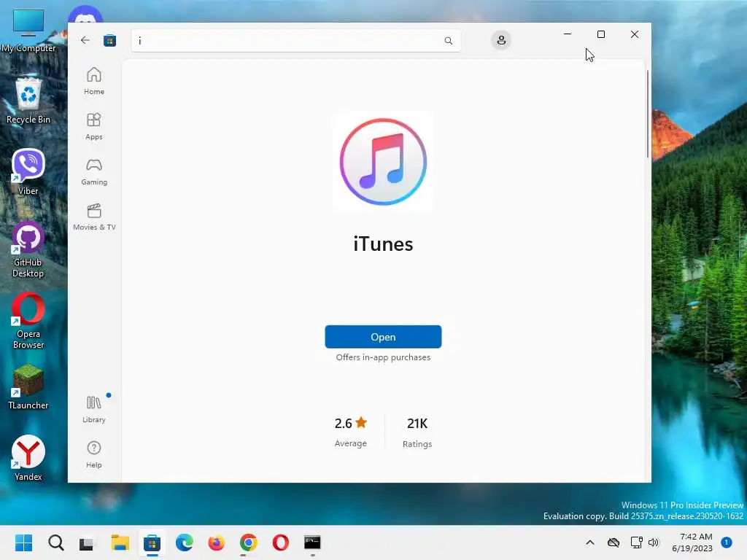Maximize the Microsoft Store window
The height and width of the screenshot is (560, 747).
pyautogui.click(x=601, y=34)
